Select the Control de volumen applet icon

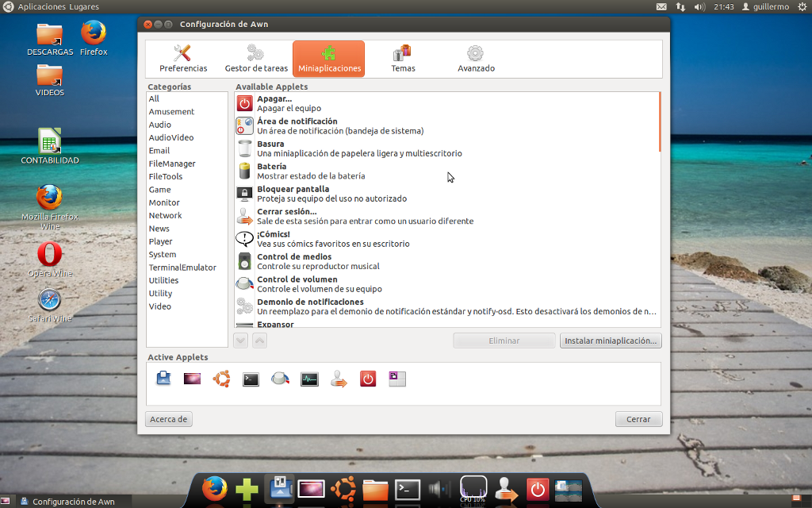click(x=244, y=284)
